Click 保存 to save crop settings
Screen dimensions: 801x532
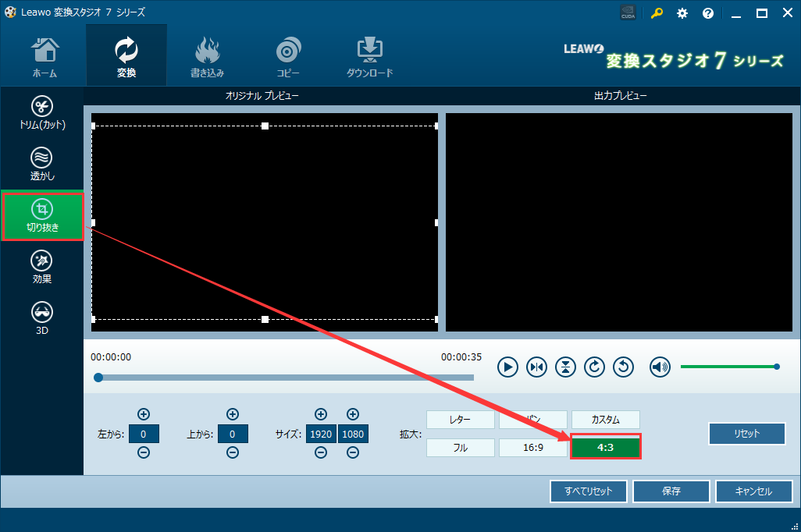(x=671, y=491)
